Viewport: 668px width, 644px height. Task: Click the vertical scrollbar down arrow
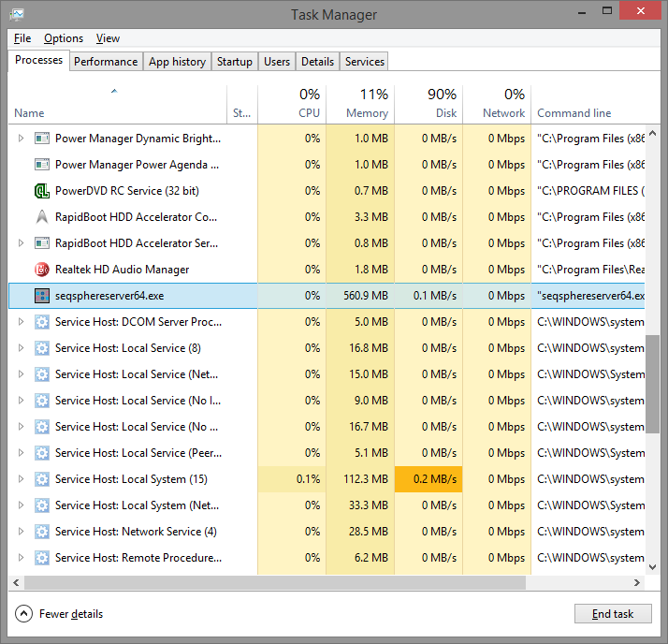point(652,567)
